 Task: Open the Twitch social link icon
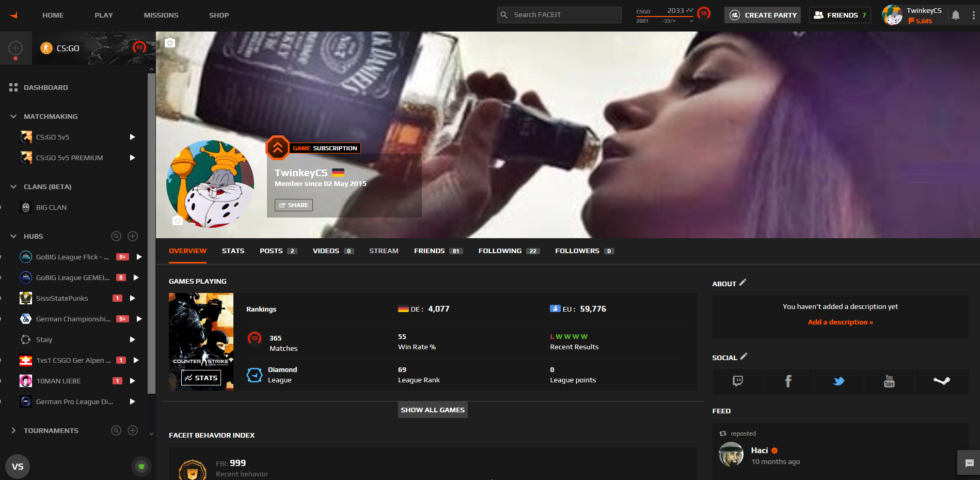[738, 381]
